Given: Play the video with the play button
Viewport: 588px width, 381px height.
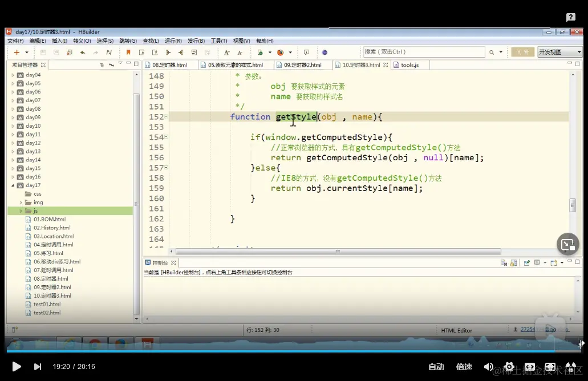Looking at the screenshot, I should pyautogui.click(x=16, y=366).
